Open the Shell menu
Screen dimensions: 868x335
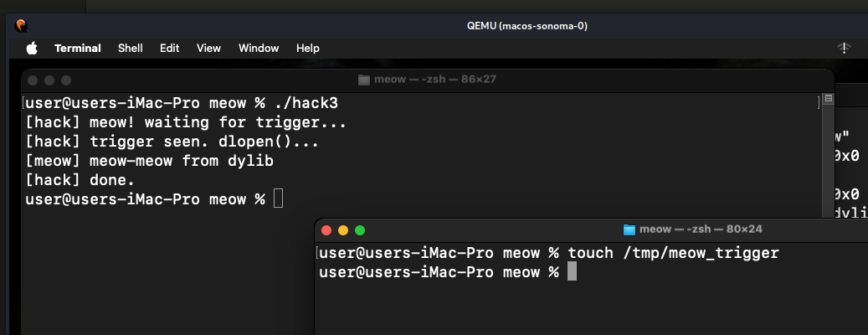click(x=130, y=49)
